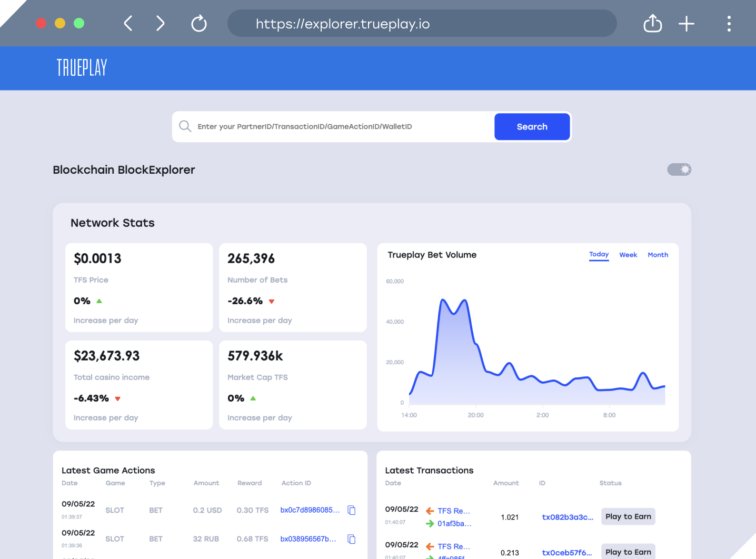Screen dimensions: 756x559
Task: Open transaction link tx082b3a3c
Action: [568, 517]
